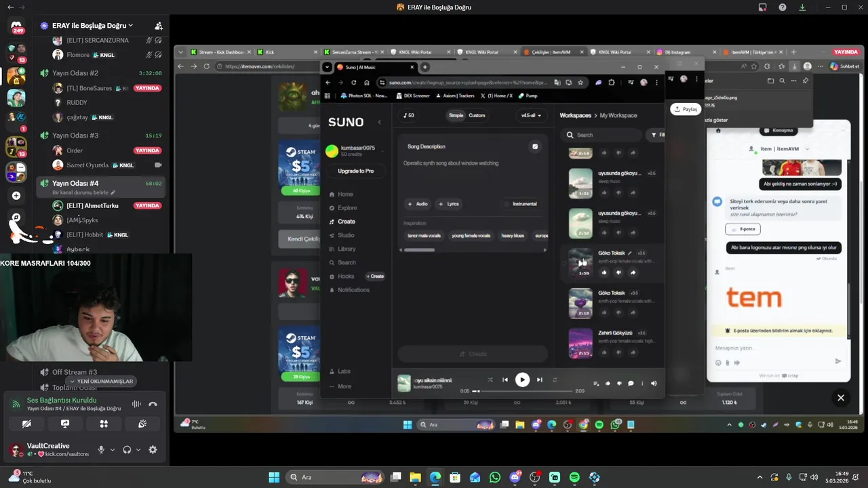Collapse Suno sidebar with chevron beside logo
Screen dimensions: 868x488
[380, 122]
